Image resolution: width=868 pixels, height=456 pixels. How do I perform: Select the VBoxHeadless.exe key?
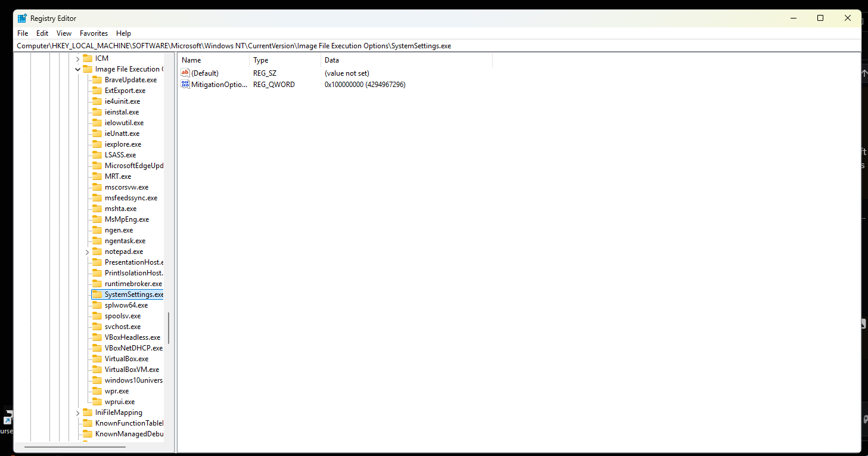coord(132,337)
